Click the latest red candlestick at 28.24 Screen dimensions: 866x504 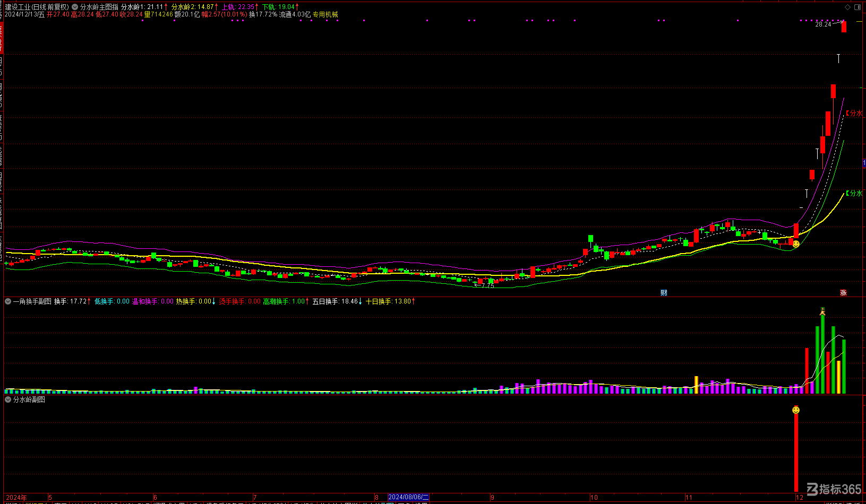[x=844, y=27]
